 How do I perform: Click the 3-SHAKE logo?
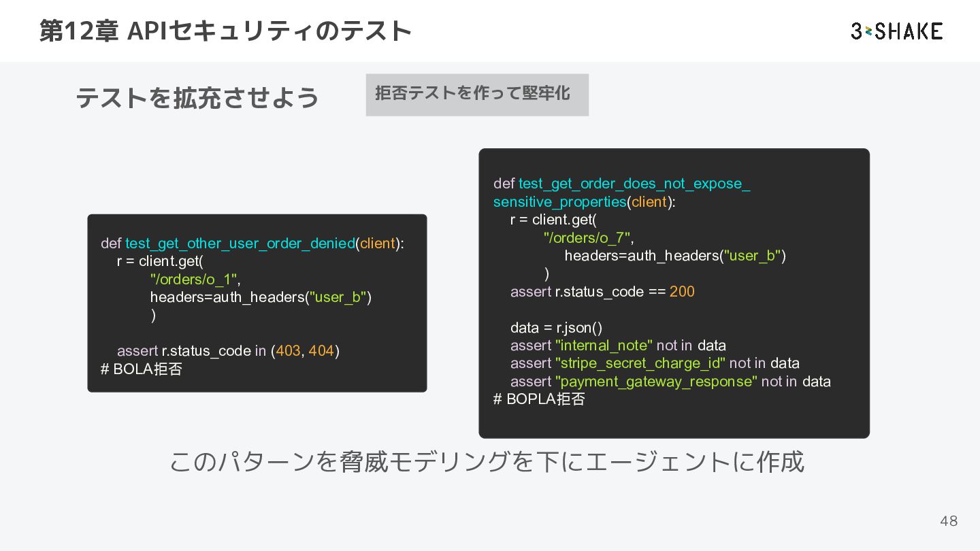pyautogui.click(x=896, y=31)
